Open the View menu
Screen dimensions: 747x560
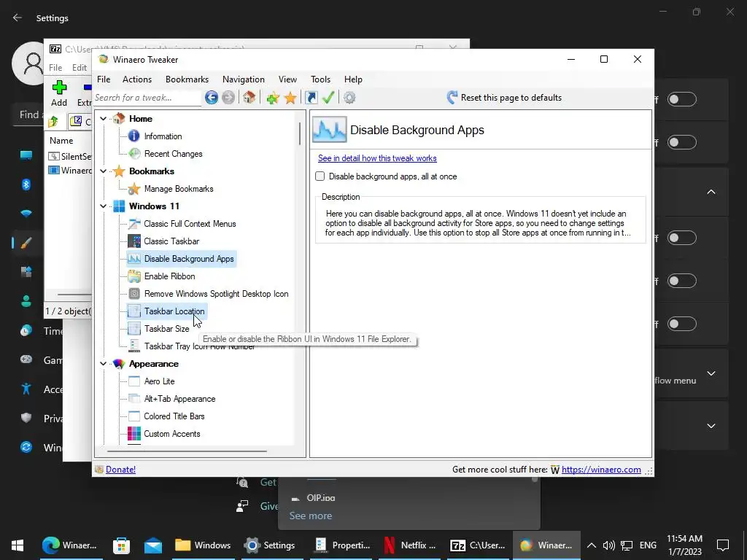[x=287, y=79]
